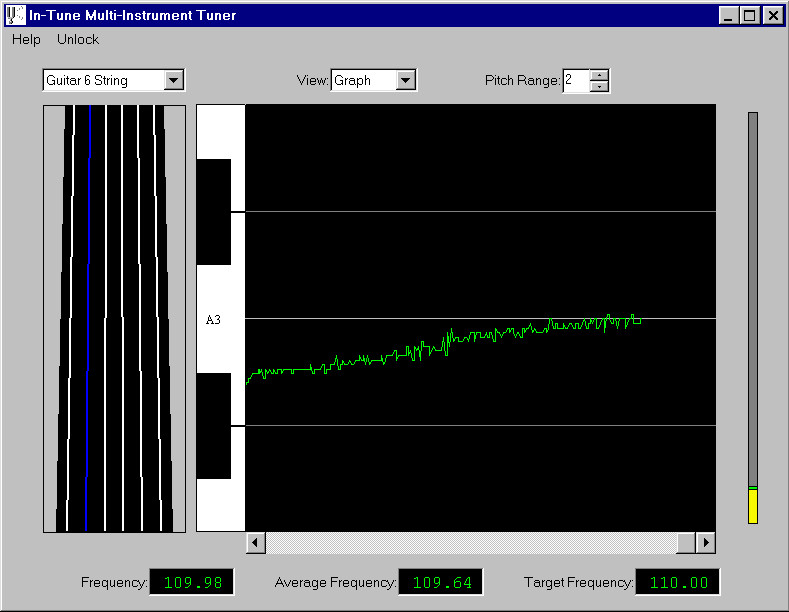Click the Guitar 6 String text field
This screenshot has width=789, height=612.
click(x=104, y=81)
